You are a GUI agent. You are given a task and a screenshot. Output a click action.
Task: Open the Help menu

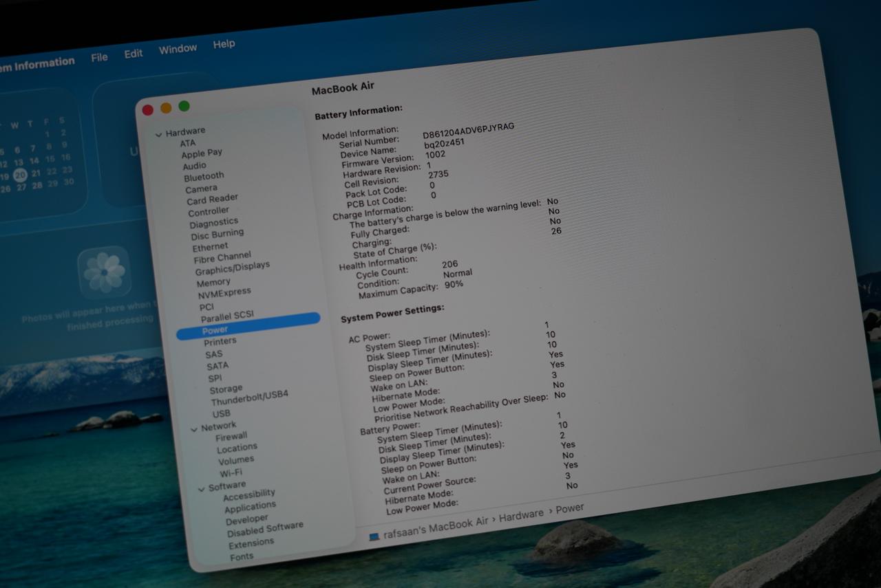click(x=224, y=44)
